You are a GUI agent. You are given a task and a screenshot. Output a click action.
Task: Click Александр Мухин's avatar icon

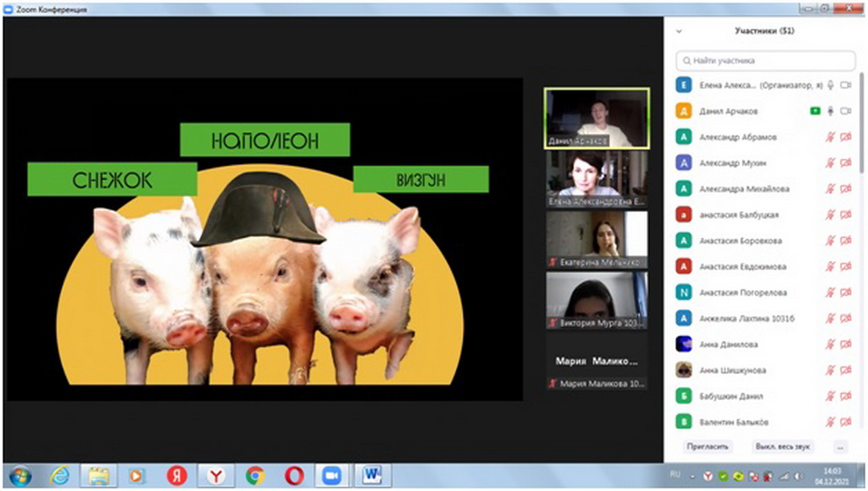(x=683, y=163)
